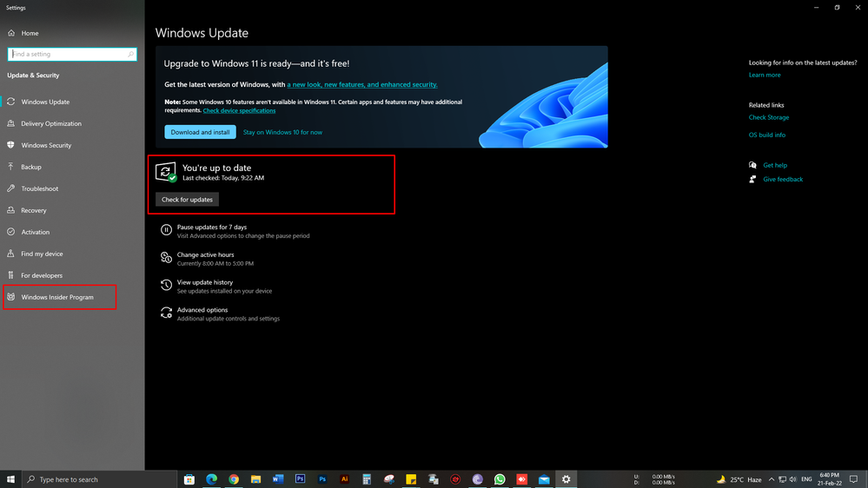Switch the ENG input language indicator
Viewport: 868px width, 488px height.
coord(806,479)
